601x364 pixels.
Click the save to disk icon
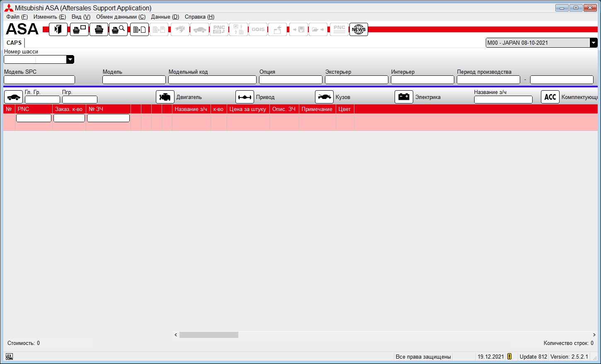point(298,29)
